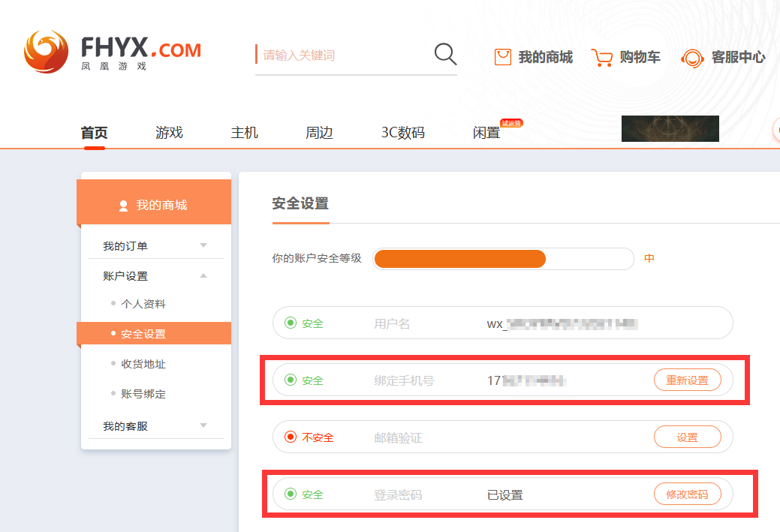Open the 3C数码 navigation tab
The width and height of the screenshot is (780, 532).
coord(402,133)
